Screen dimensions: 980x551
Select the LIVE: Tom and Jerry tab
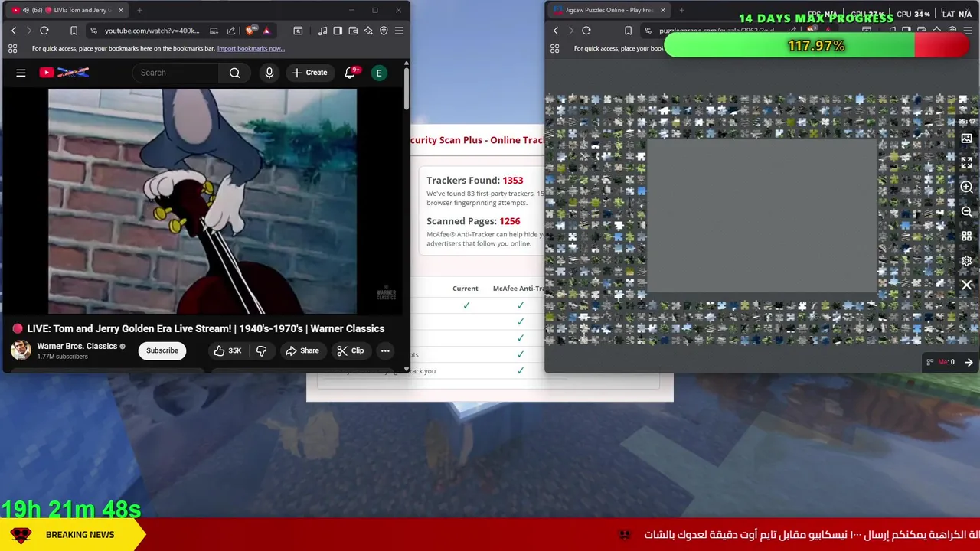point(66,10)
